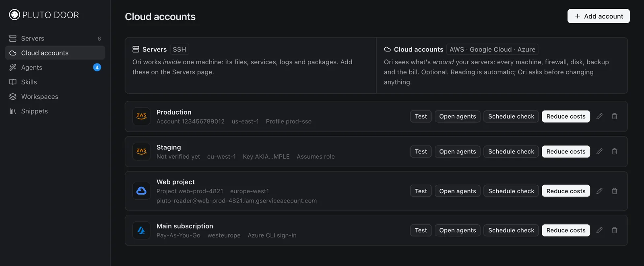The height and width of the screenshot is (266, 644).
Task: Edit the Production account with pencil icon
Action: pos(599,117)
